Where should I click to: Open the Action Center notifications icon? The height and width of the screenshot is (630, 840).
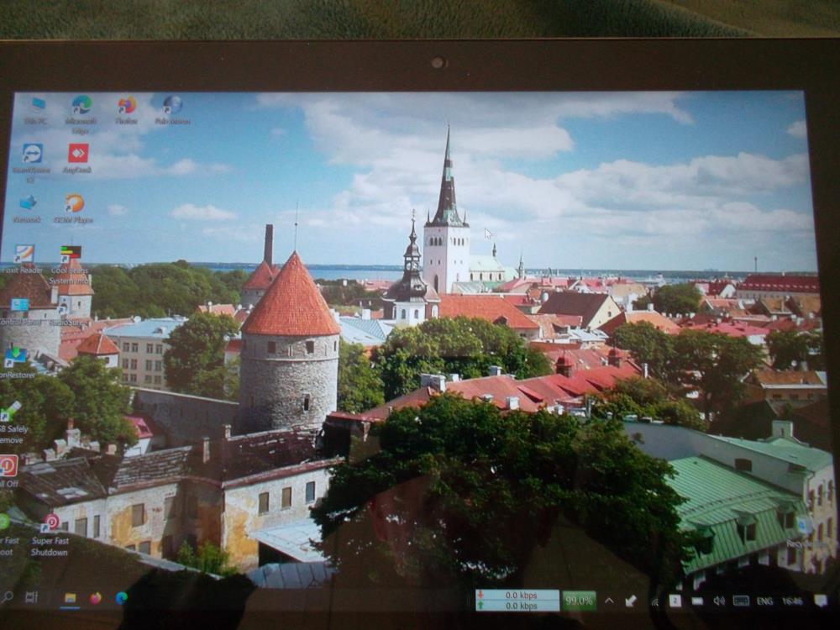pyautogui.click(x=820, y=601)
